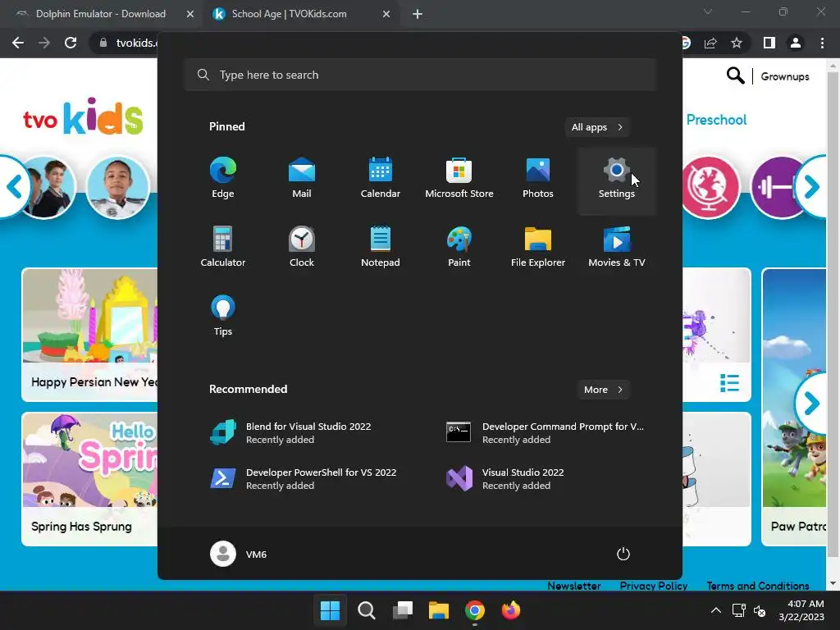Open the Calculator app
Image resolution: width=840 pixels, height=630 pixels.
pyautogui.click(x=223, y=247)
